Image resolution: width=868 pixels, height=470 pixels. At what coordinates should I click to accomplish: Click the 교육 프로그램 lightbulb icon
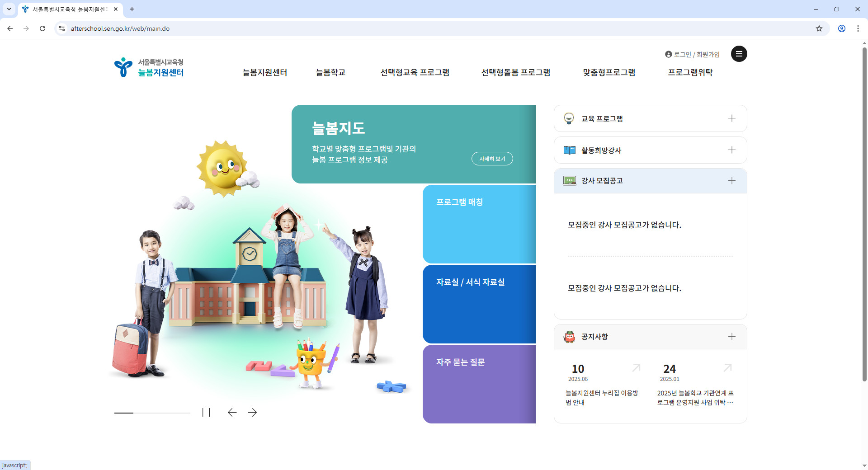tap(569, 118)
